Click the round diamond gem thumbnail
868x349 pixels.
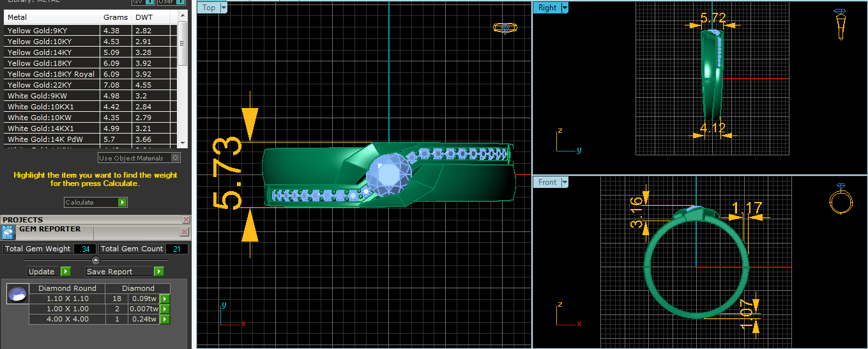click(x=17, y=294)
